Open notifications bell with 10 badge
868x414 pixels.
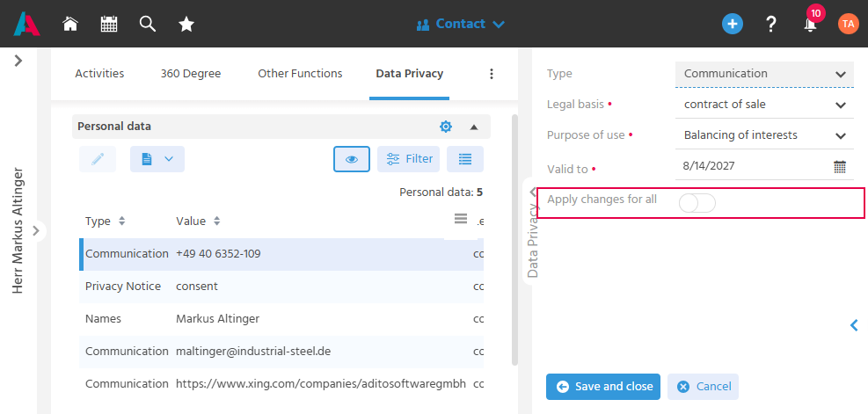pyautogui.click(x=811, y=22)
